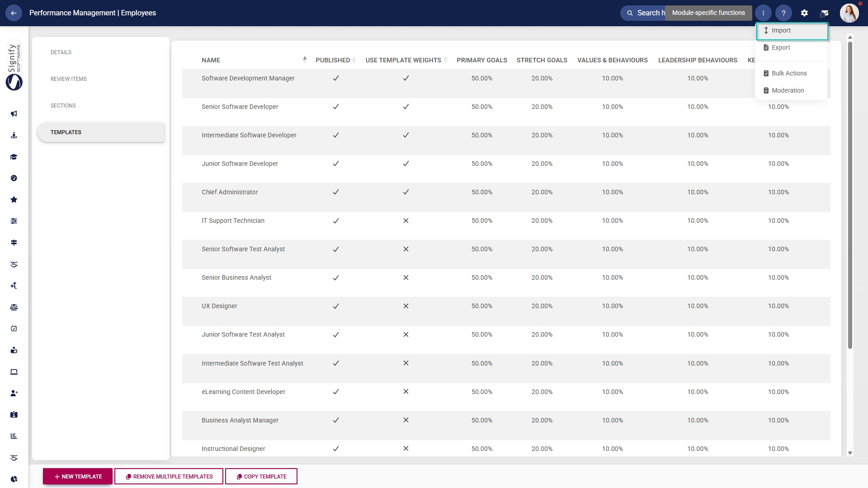Choose Bulk Actions from the menu
This screenshot has width=868, height=488.
[x=792, y=73]
